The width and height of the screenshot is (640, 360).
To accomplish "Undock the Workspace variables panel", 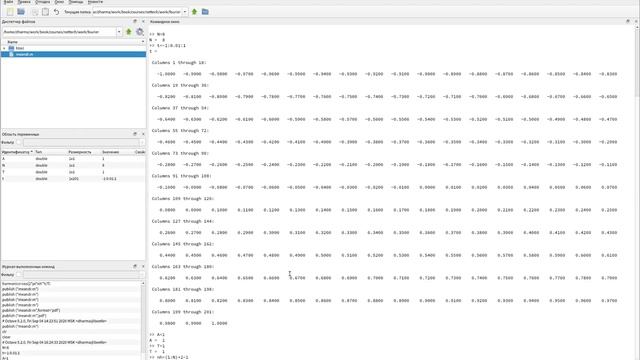I will (135, 134).
